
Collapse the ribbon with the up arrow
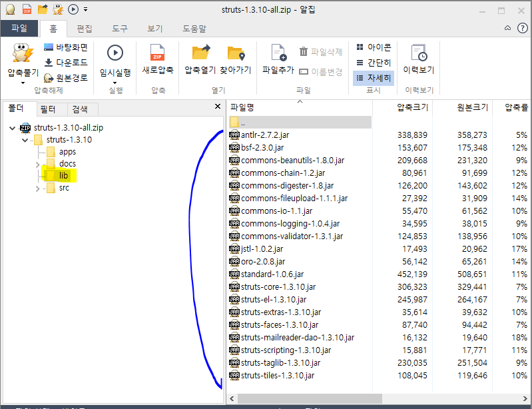click(507, 28)
